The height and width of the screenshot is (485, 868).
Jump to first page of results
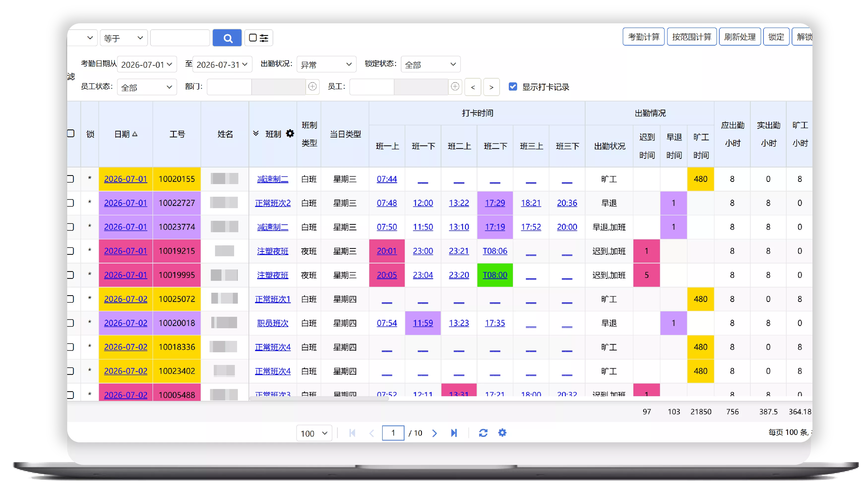click(352, 433)
